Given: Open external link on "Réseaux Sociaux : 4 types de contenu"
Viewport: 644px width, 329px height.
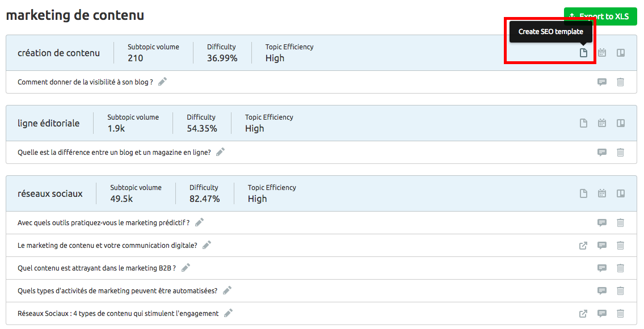Looking at the screenshot, I should click(583, 313).
